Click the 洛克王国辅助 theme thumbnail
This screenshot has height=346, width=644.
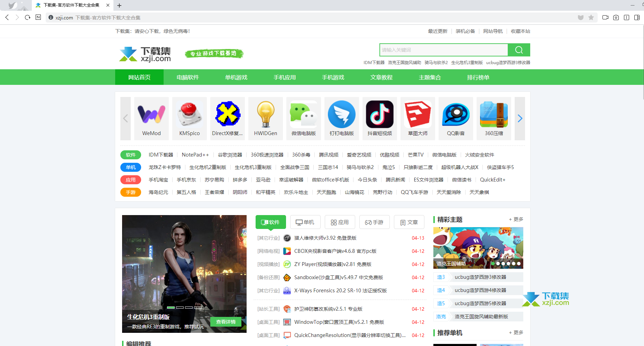pos(478,248)
